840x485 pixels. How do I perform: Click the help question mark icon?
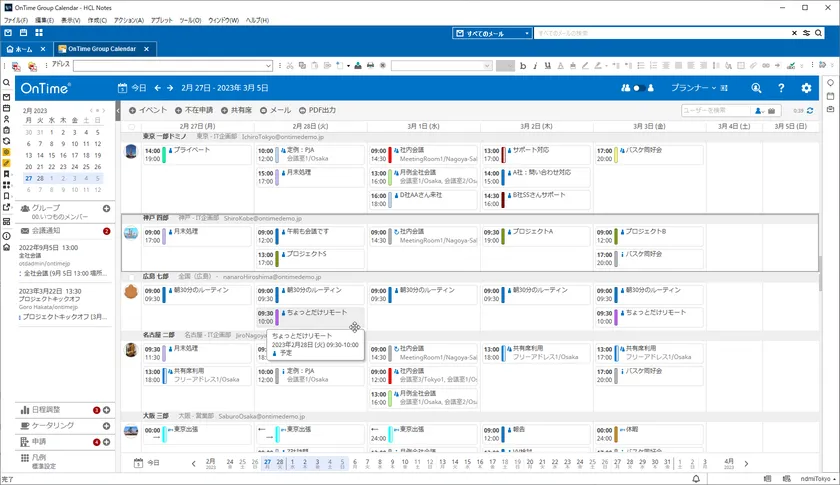point(781,88)
